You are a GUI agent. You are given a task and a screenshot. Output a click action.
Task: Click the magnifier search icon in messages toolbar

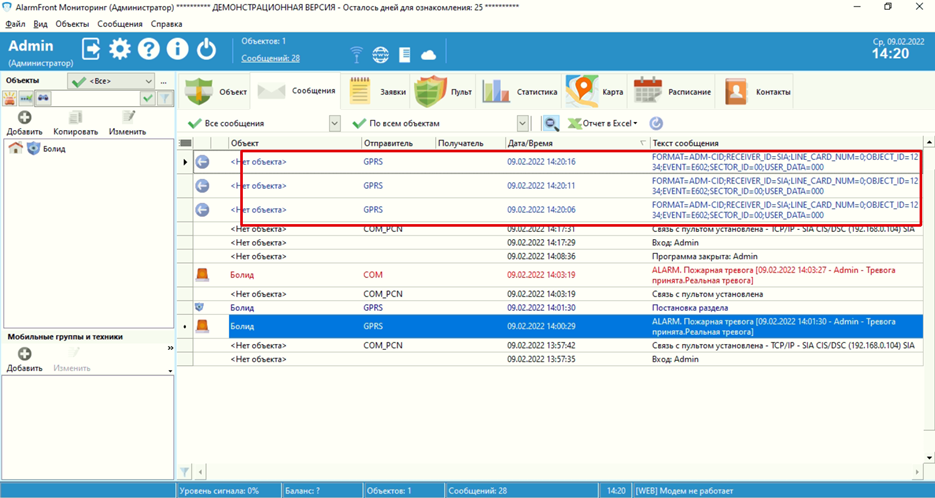tap(550, 123)
